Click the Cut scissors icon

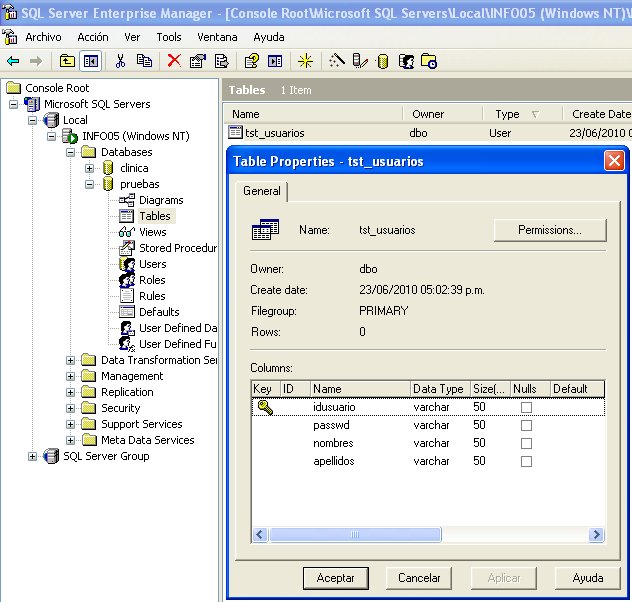[x=120, y=61]
